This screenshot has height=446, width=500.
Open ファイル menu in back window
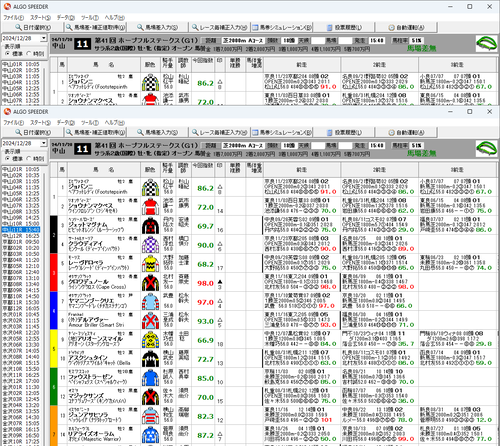14,18
